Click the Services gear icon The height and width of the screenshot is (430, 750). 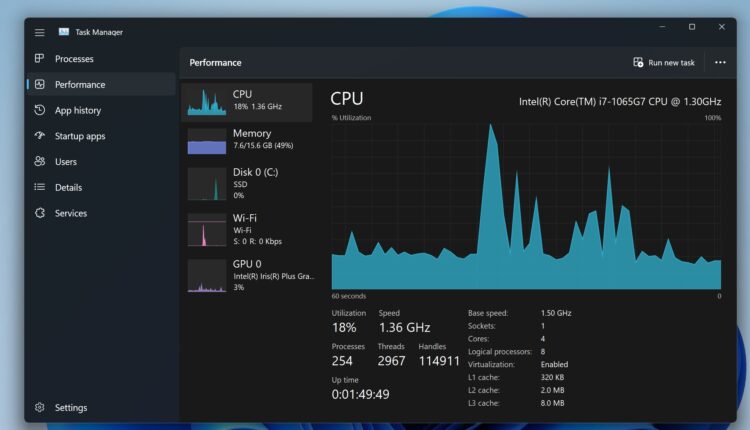click(x=40, y=213)
